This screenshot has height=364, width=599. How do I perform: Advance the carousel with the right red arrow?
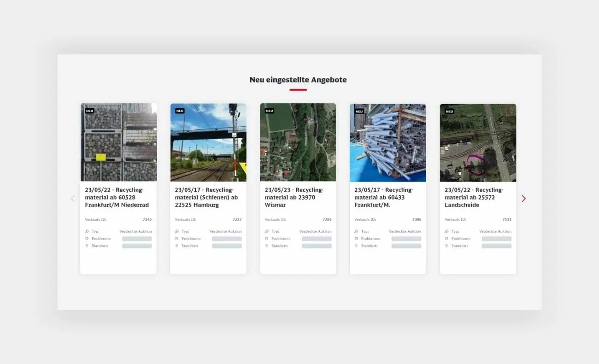(x=523, y=198)
